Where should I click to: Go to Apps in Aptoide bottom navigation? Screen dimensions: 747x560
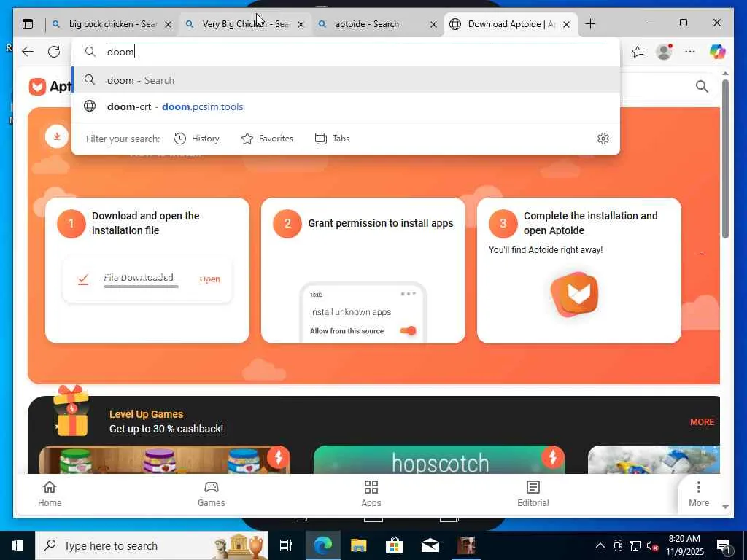tap(371, 494)
